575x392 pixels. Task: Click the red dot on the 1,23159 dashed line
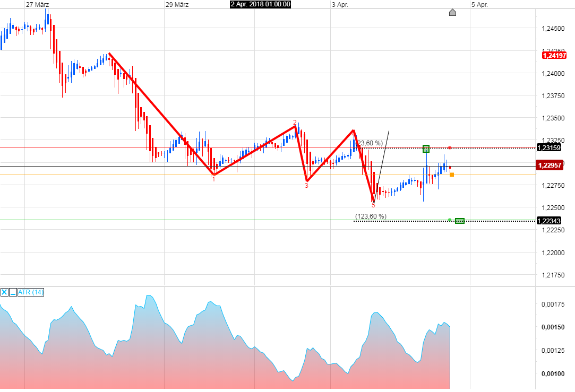[x=450, y=148]
